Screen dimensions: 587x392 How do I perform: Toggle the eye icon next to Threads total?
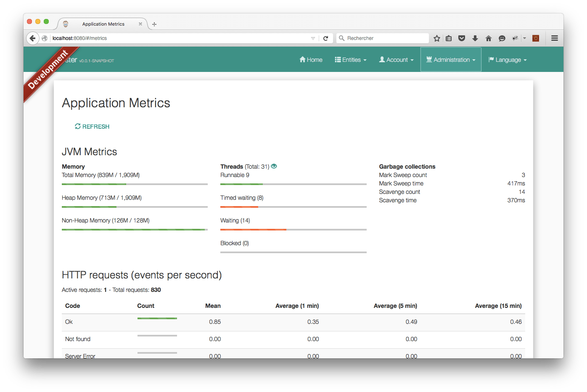tap(274, 166)
